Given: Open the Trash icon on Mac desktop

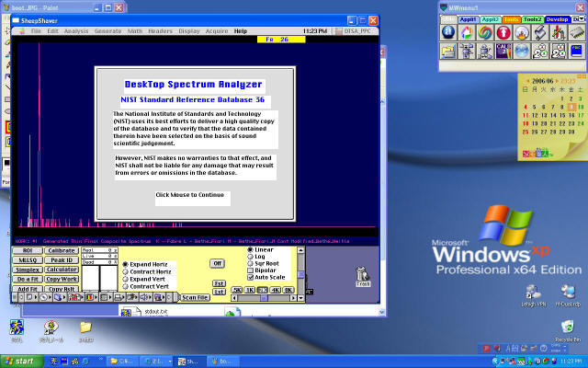Looking at the screenshot, I should [x=363, y=277].
